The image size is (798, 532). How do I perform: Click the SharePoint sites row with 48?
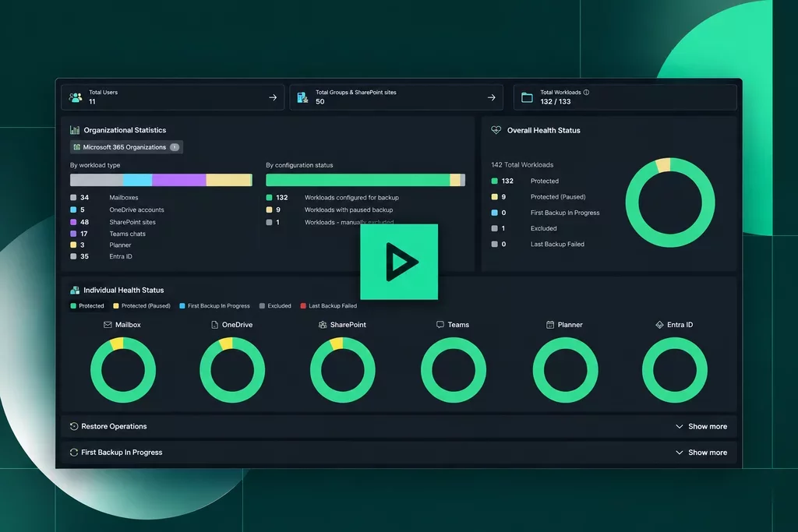pos(113,222)
